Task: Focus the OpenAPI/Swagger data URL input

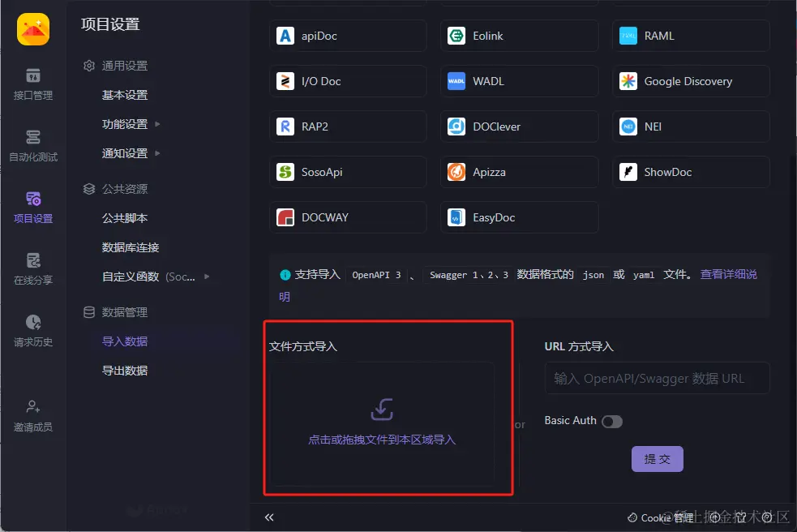Action: (657, 378)
